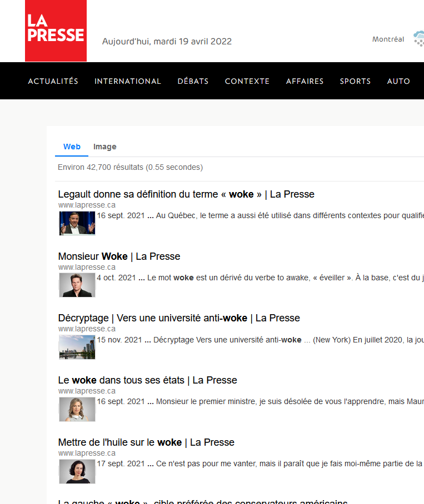Open article 'Legault donne sa définition du terme woke'

point(186,194)
